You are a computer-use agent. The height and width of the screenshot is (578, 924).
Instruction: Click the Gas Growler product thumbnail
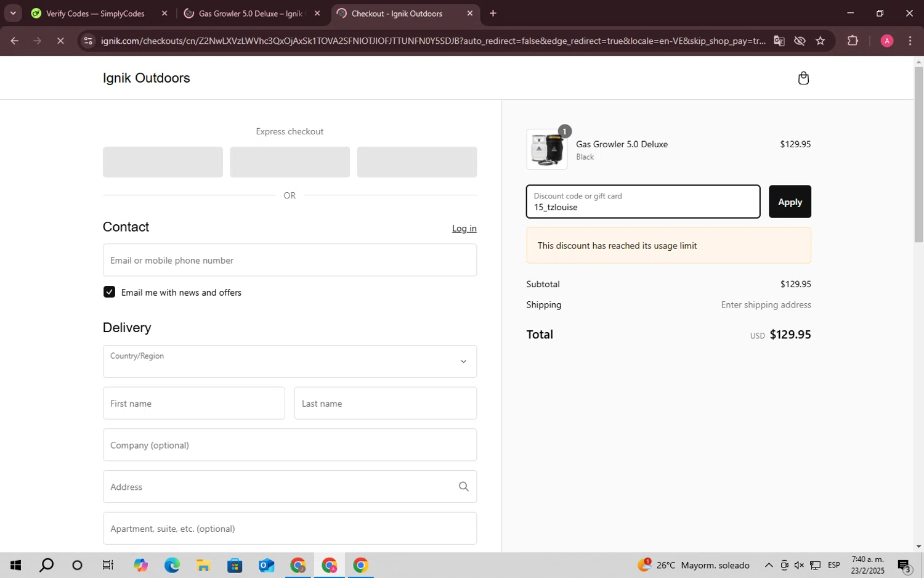coord(547,149)
